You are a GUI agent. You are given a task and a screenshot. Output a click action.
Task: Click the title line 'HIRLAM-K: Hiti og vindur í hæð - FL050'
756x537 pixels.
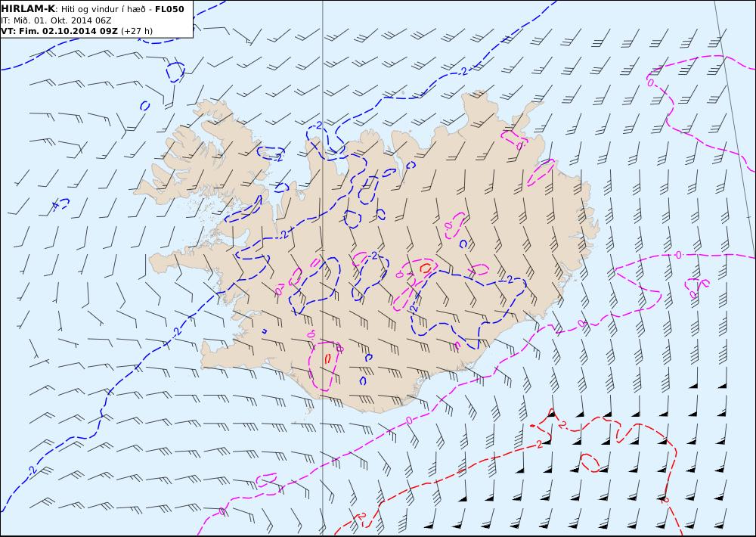pyautogui.click(x=92, y=9)
